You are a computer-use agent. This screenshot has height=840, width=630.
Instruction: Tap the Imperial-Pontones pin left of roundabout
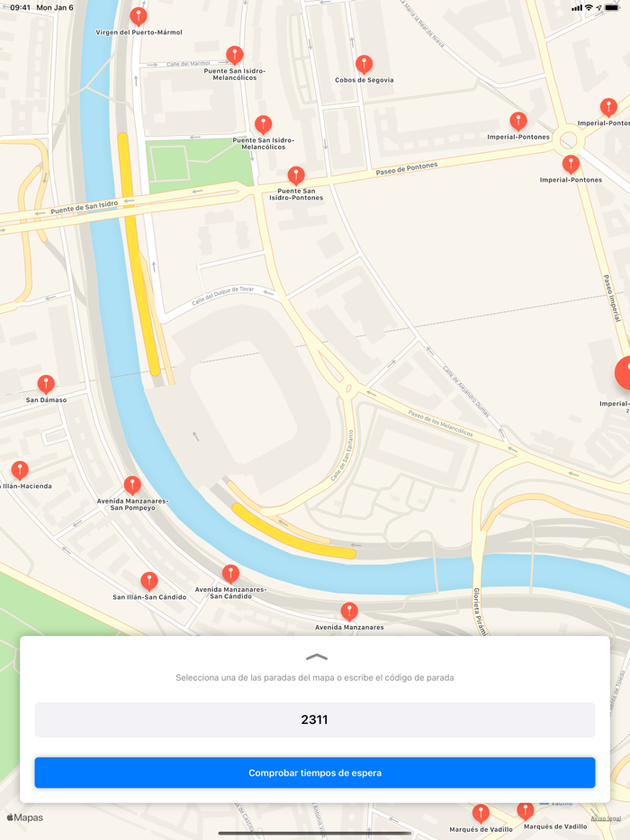pos(517,121)
